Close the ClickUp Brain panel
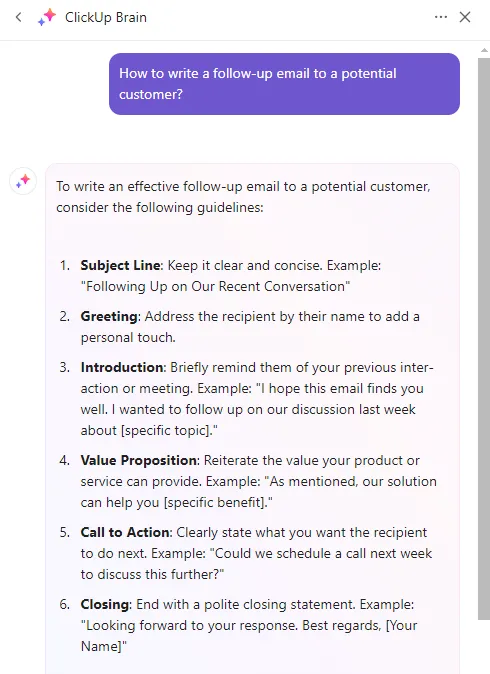The width and height of the screenshot is (490, 674). click(465, 17)
